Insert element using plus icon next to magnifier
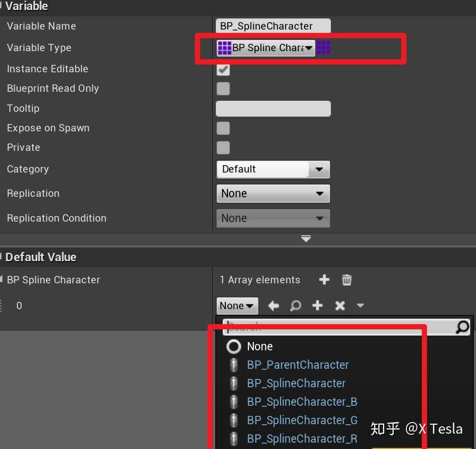476x449 pixels. click(319, 305)
